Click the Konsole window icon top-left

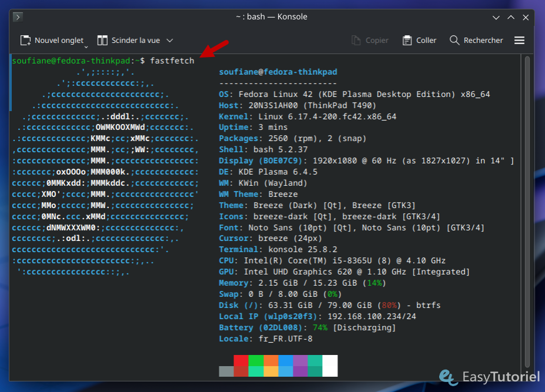(x=18, y=17)
